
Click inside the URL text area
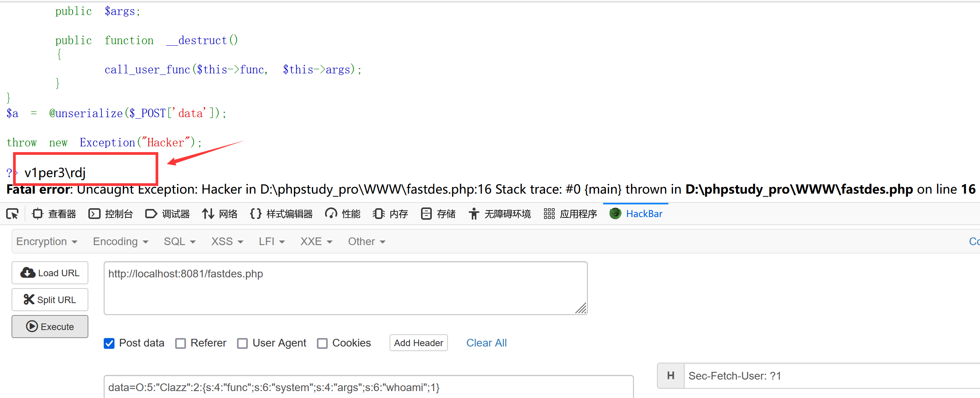345,288
